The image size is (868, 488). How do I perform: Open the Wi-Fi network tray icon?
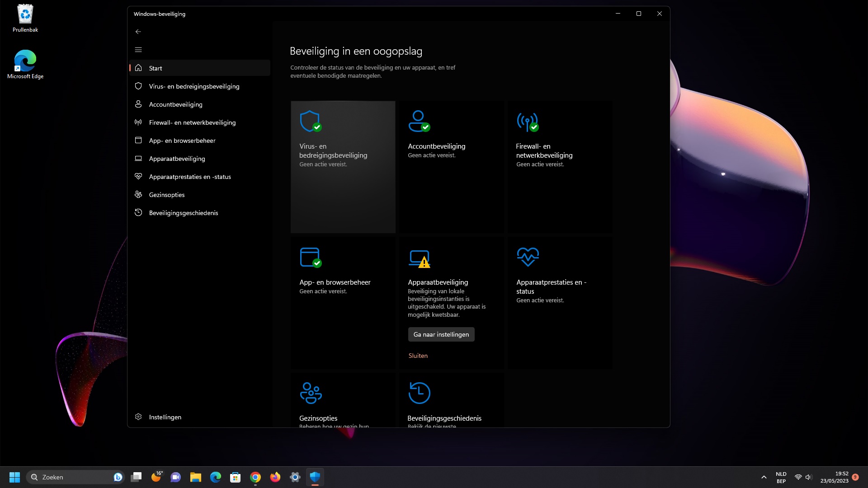(798, 477)
